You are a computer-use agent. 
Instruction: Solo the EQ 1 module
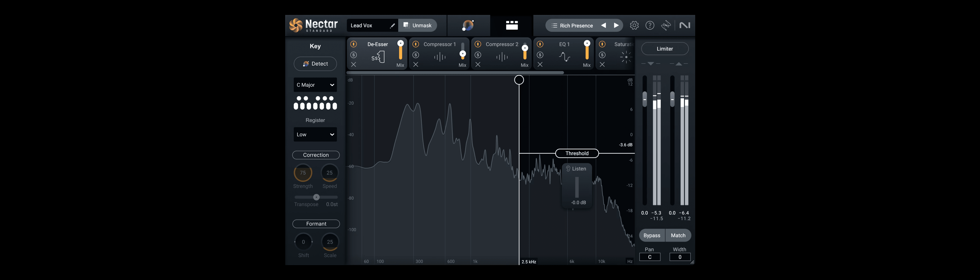(x=540, y=55)
